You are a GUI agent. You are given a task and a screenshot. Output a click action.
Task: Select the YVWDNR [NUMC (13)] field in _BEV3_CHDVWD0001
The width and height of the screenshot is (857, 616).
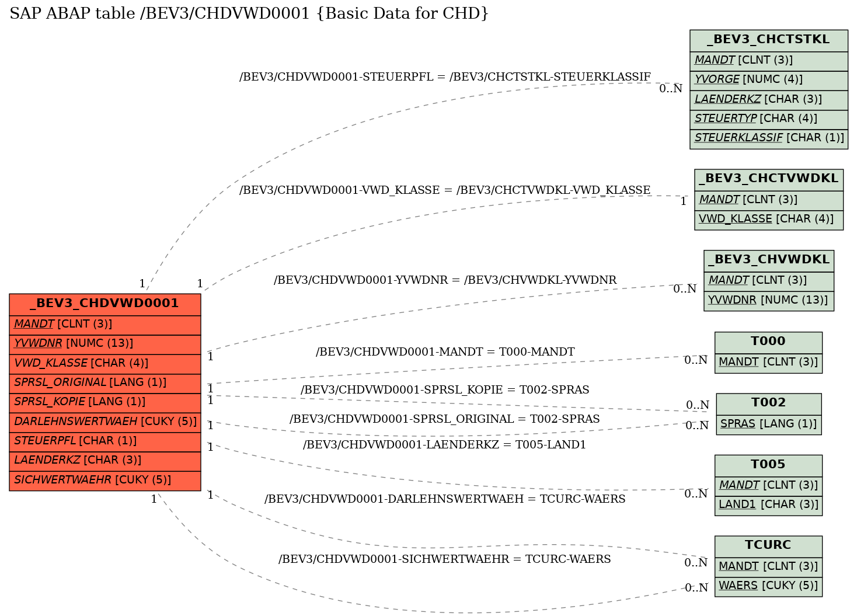[105, 344]
